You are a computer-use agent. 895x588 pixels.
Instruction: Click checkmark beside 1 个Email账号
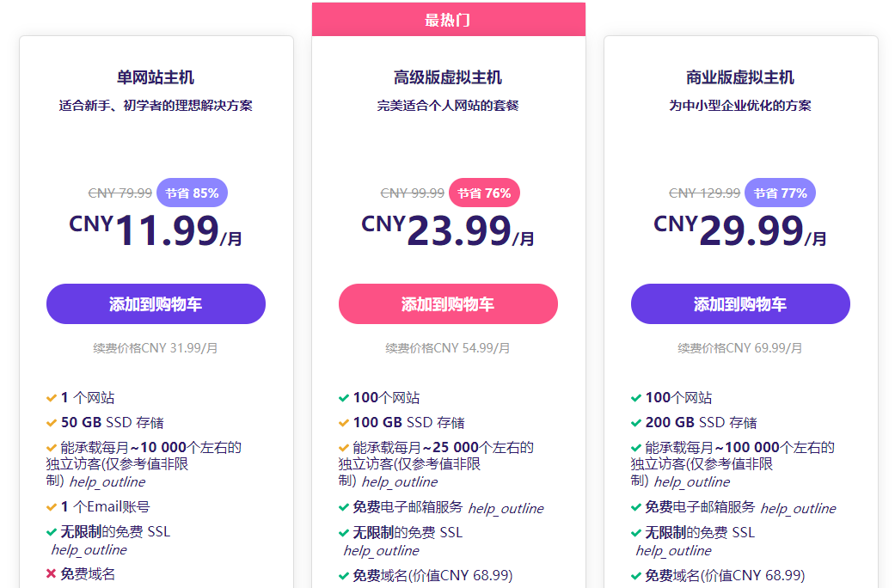(x=52, y=507)
